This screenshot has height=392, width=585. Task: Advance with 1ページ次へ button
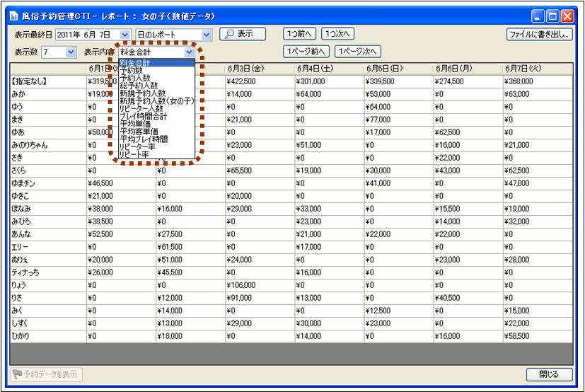[358, 52]
